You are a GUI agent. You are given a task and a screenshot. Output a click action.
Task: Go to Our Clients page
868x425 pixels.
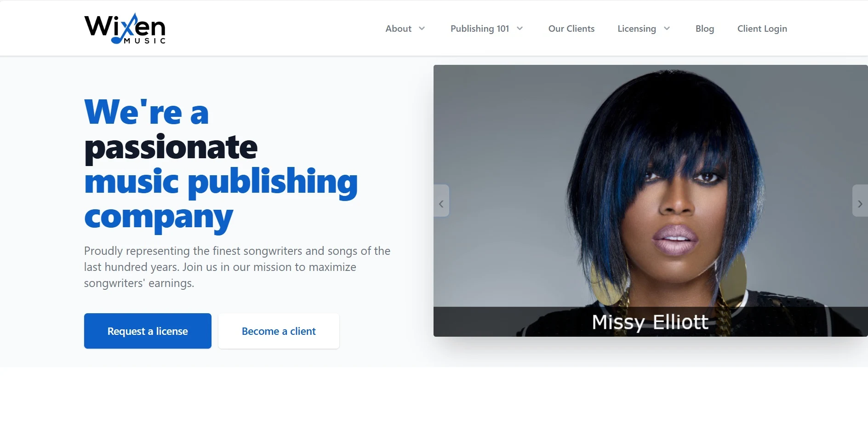coord(571,29)
